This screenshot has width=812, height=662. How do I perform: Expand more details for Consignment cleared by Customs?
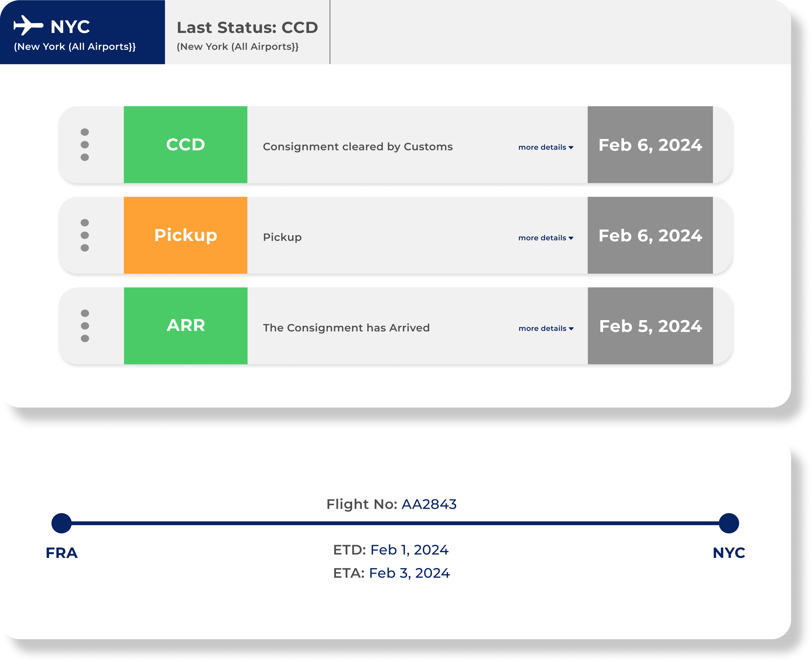click(546, 147)
